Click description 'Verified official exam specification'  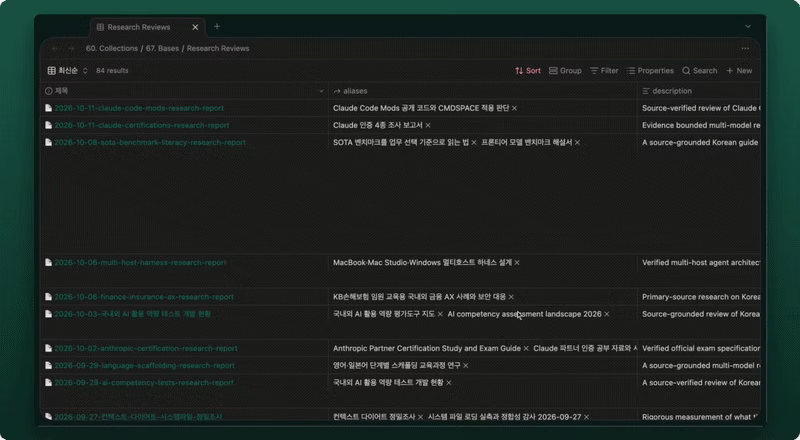(x=701, y=349)
